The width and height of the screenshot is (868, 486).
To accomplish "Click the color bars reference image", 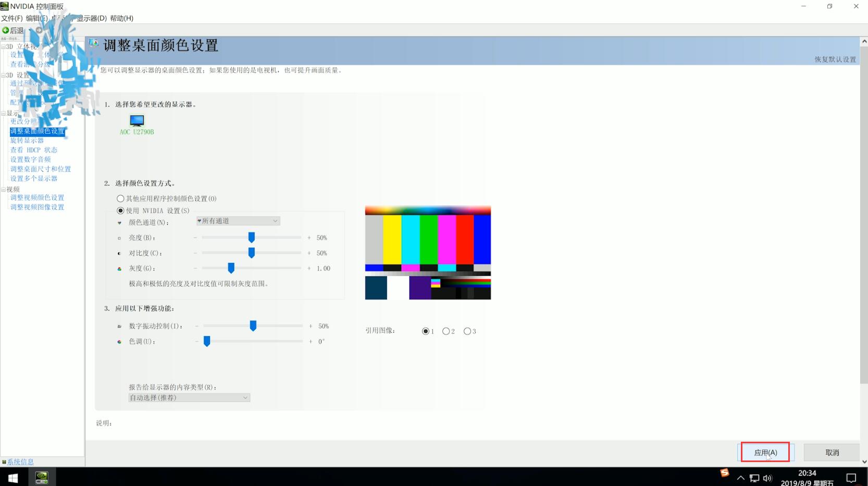I will point(428,253).
